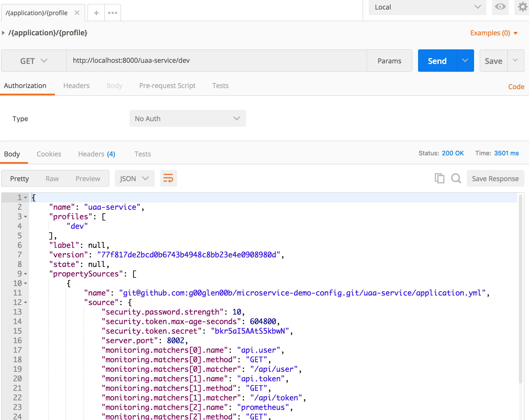Open the manage environments gear icon
Viewport: 529px width, 420px height.
(522, 7)
